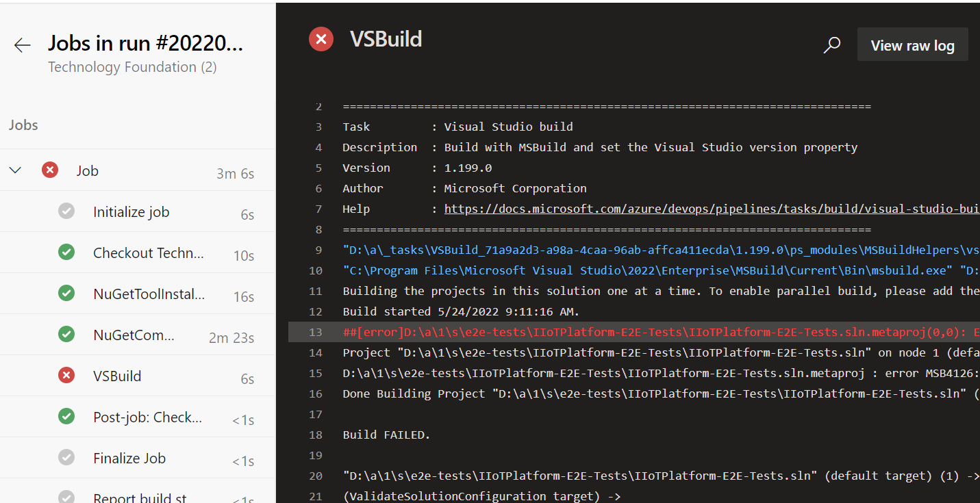Open logs for the NuGetToolInstaller step

[147, 293]
